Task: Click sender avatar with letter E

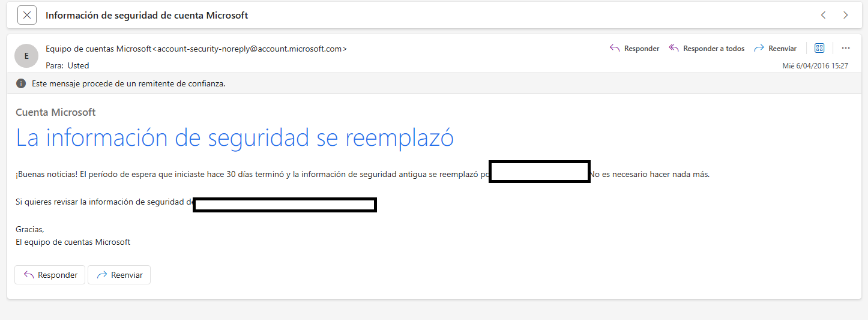Action: pos(26,56)
